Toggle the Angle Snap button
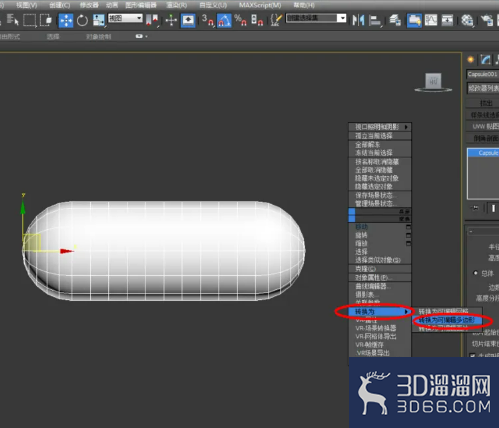Screen dimensions: 499x428 pyautogui.click(x=224, y=20)
